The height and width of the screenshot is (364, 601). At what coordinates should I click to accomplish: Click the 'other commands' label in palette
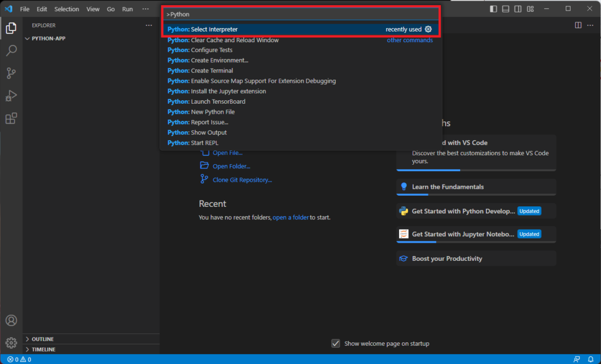tap(410, 40)
